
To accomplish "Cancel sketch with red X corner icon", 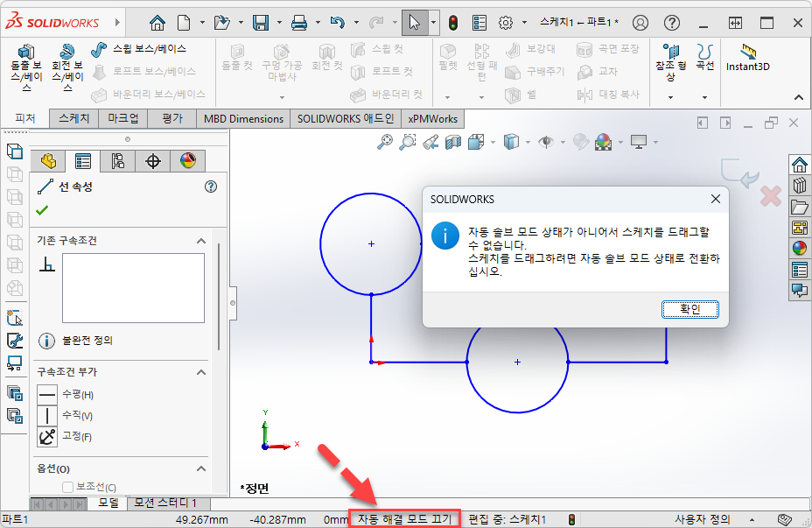I will (x=771, y=196).
